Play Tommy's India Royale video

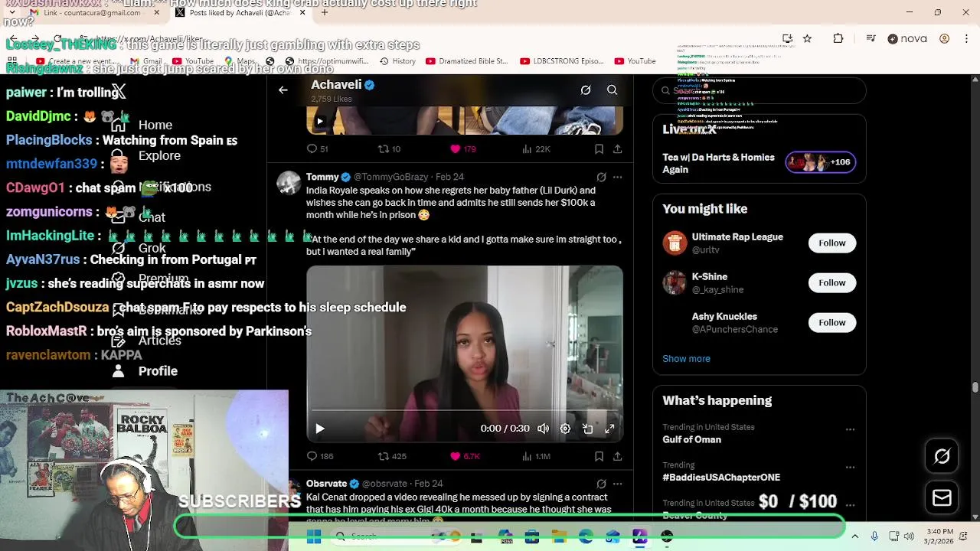click(x=320, y=429)
